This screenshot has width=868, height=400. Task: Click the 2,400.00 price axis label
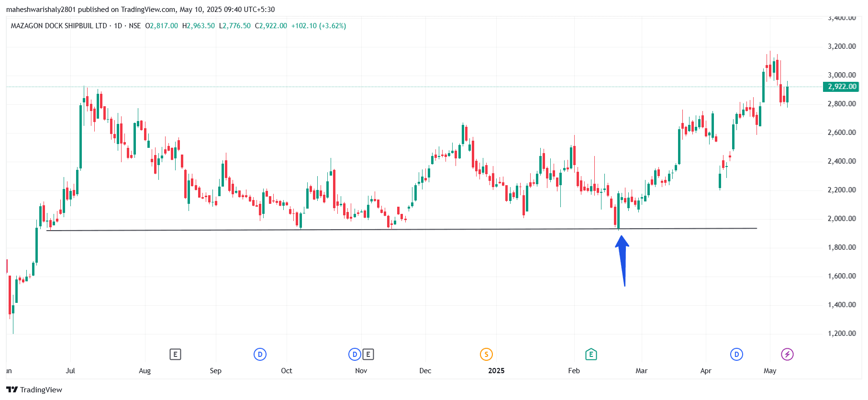842,161
